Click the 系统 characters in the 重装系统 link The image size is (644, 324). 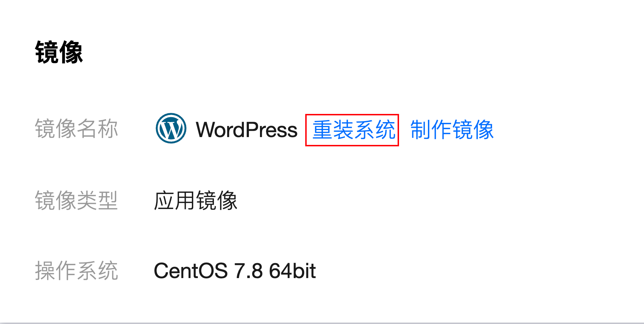tap(375, 130)
